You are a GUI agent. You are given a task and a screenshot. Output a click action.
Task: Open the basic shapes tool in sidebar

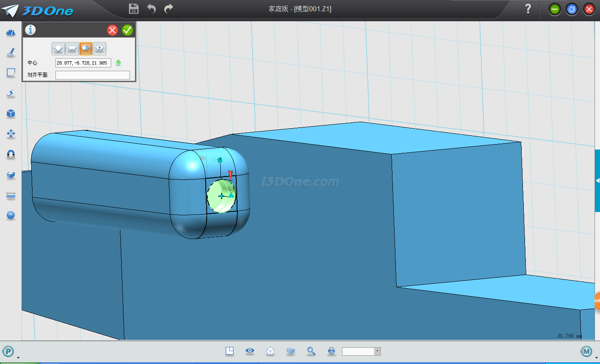click(11, 32)
